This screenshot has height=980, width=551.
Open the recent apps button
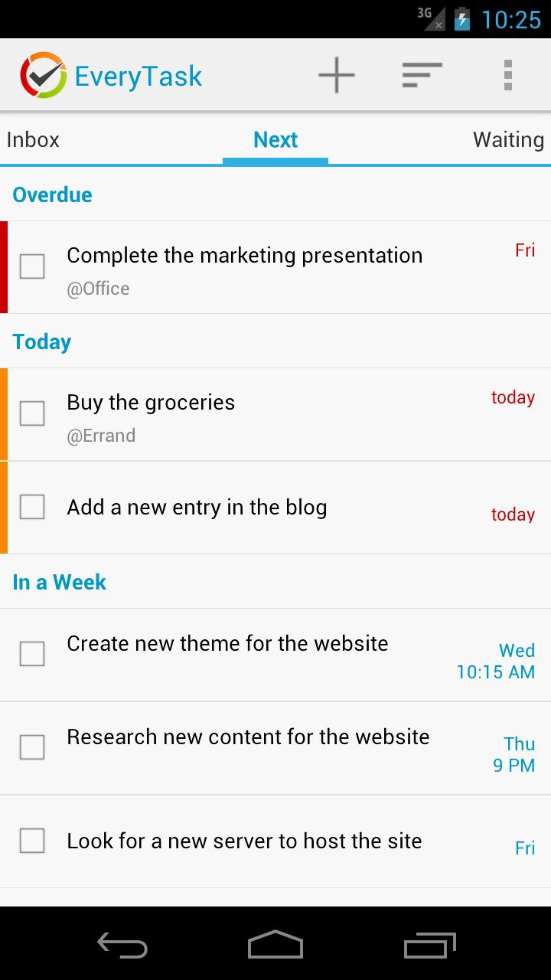[429, 945]
